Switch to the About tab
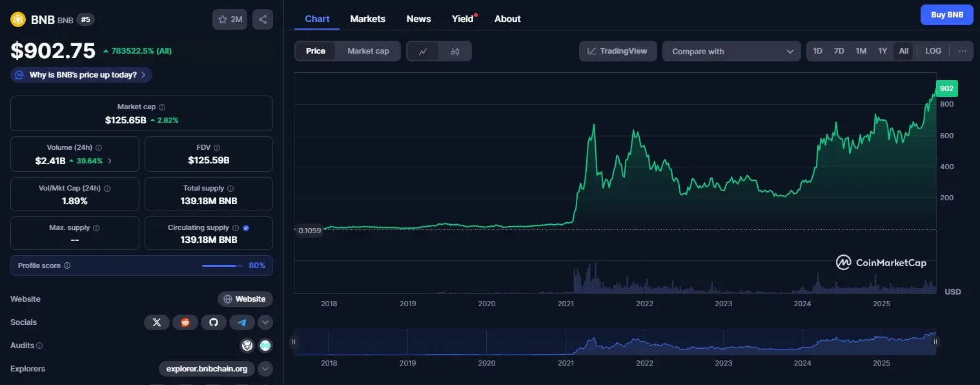 [507, 19]
